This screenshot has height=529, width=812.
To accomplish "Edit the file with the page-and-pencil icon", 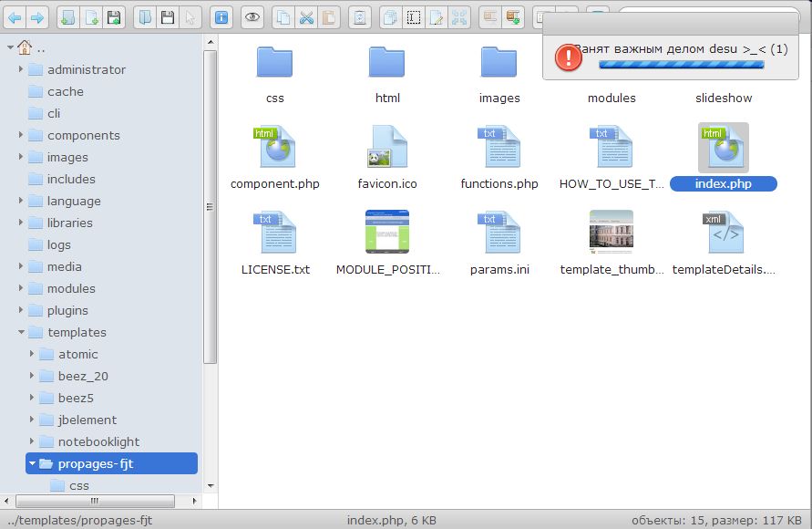I will point(436,18).
